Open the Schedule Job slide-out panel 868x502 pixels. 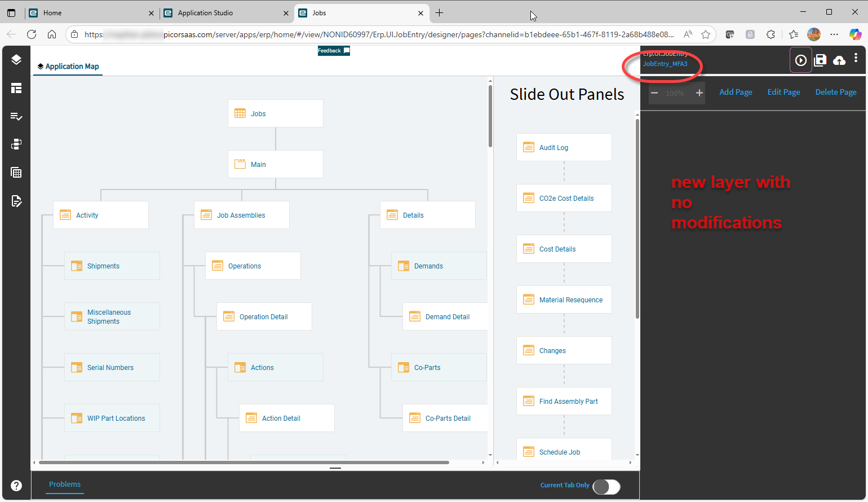coord(564,450)
